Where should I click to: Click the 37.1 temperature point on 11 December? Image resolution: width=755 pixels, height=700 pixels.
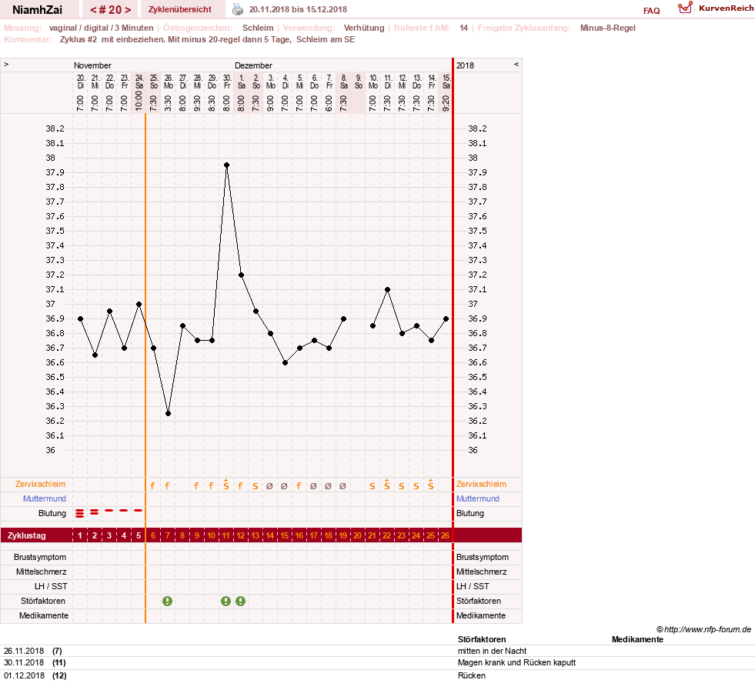387,289
